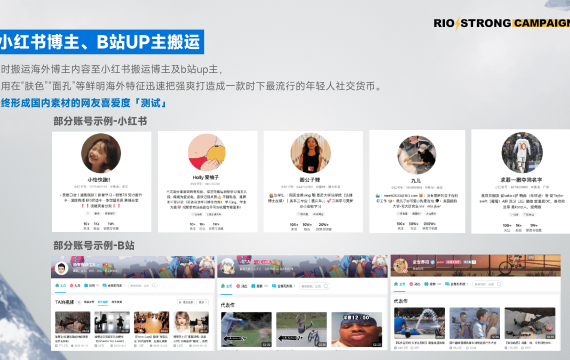The width and height of the screenshot is (570, 360).
Task: Open home tab in third B站 profile
Action: (400, 284)
